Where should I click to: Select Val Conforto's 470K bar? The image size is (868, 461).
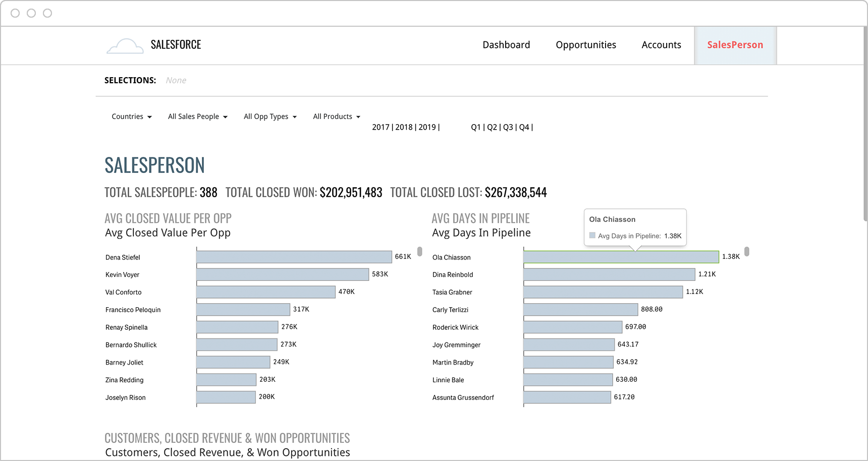[266, 292]
